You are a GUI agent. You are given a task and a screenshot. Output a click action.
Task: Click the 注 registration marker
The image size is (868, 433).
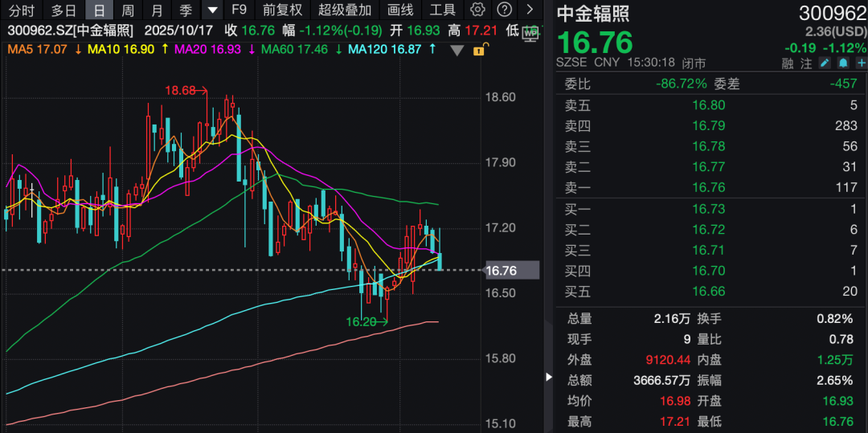coord(806,63)
